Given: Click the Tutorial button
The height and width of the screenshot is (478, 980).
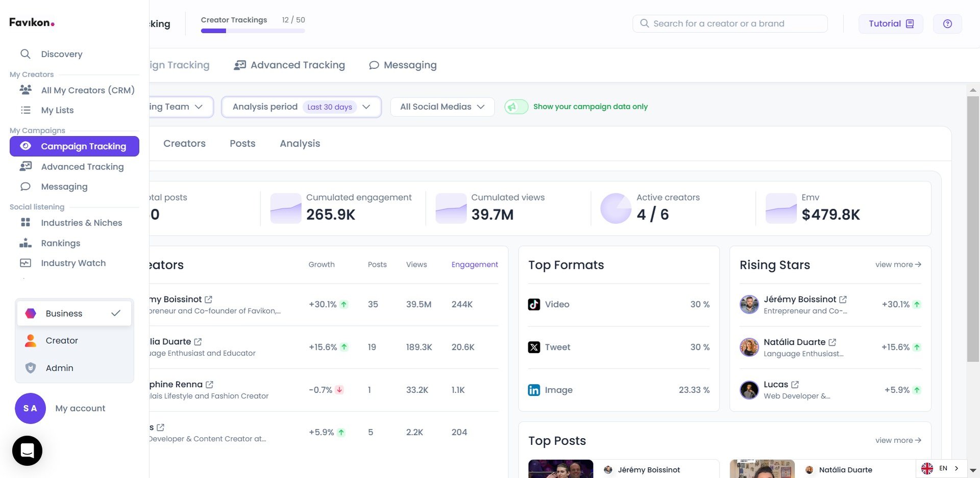Looking at the screenshot, I should tap(890, 24).
